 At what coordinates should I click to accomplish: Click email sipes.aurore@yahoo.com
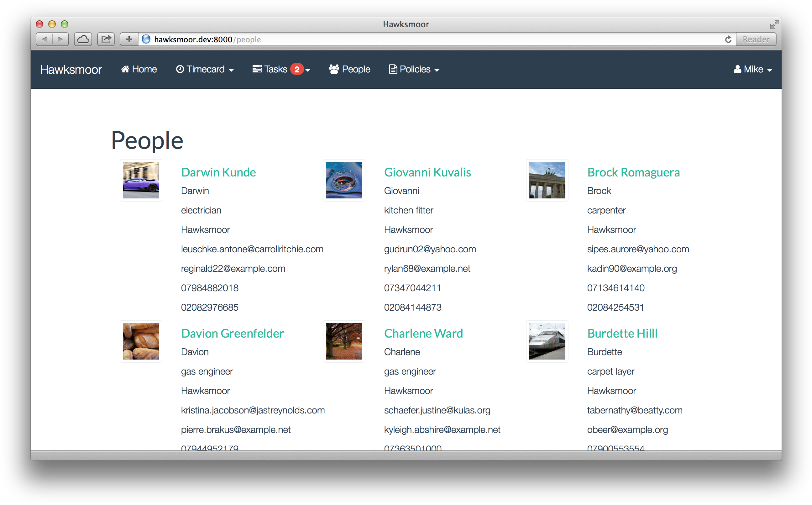(x=638, y=249)
